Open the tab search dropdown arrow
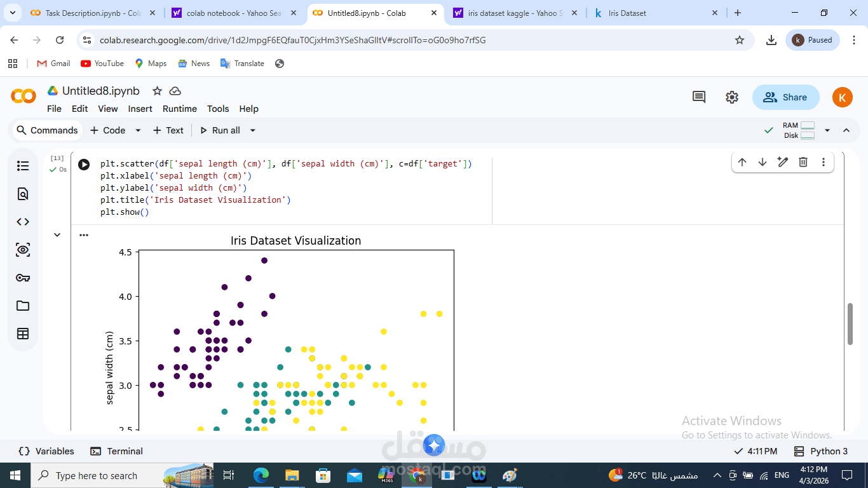Screen dimensions: 868x488 coord(11,13)
